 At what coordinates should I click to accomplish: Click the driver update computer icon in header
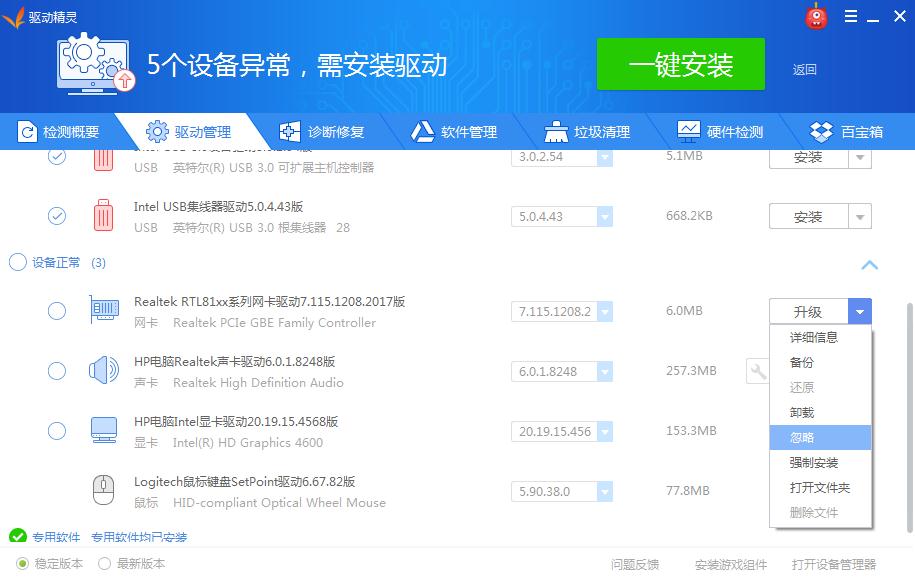point(96,63)
